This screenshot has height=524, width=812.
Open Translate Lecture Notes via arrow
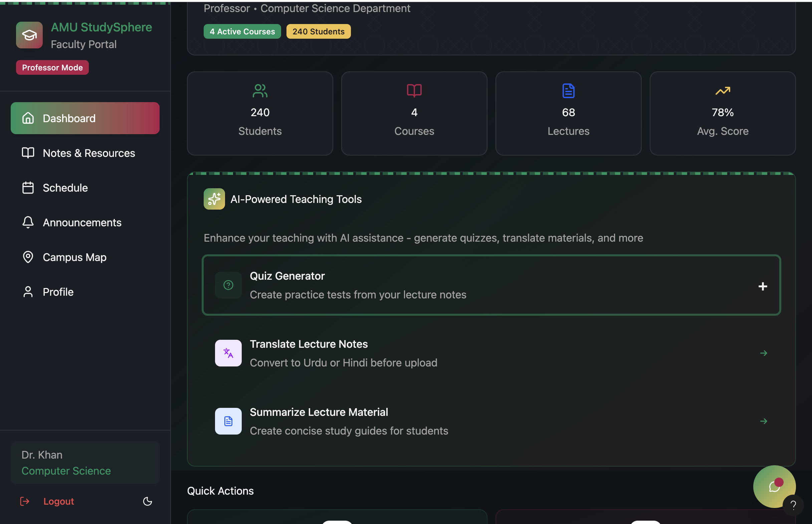[x=763, y=353]
